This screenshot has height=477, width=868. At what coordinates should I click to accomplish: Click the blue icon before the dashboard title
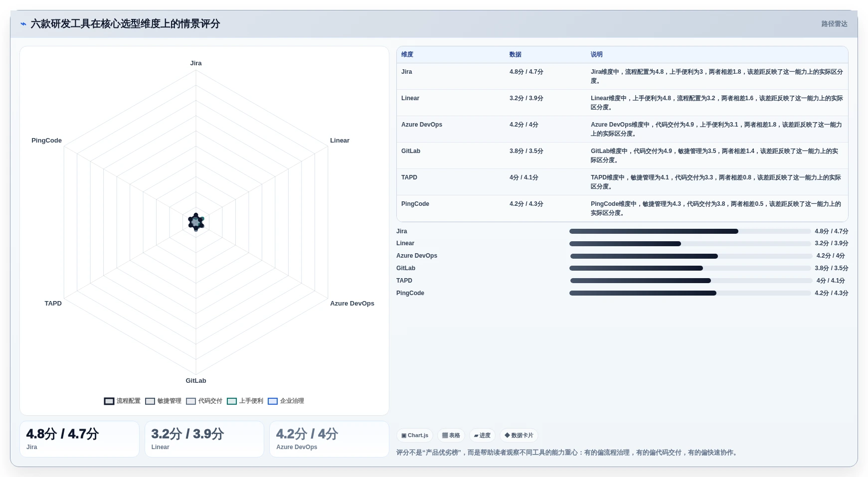click(x=23, y=24)
